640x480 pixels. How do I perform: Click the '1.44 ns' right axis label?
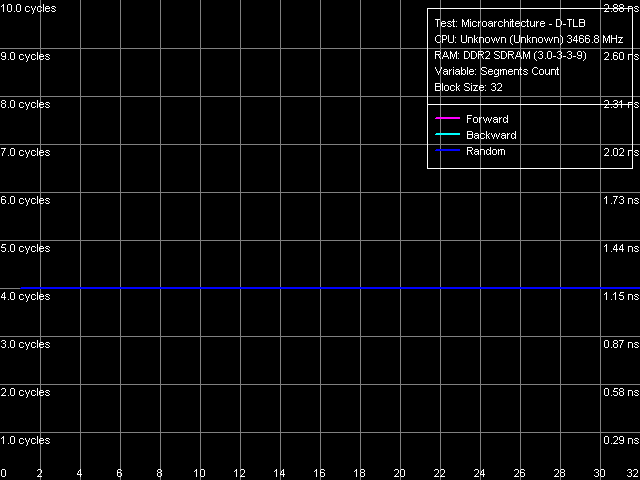(621, 249)
